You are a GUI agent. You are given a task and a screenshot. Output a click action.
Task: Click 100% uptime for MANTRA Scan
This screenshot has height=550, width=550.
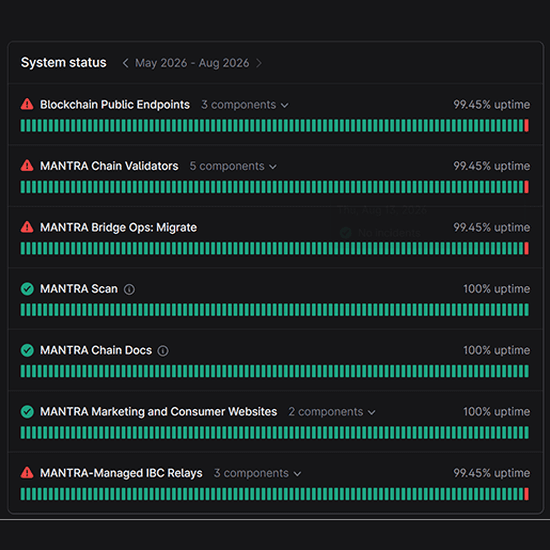[x=496, y=289]
